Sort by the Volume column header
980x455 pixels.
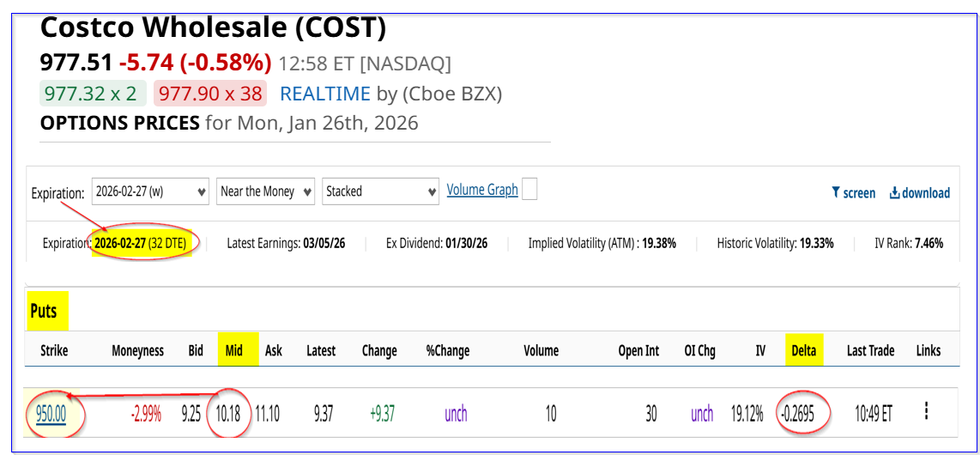point(541,350)
